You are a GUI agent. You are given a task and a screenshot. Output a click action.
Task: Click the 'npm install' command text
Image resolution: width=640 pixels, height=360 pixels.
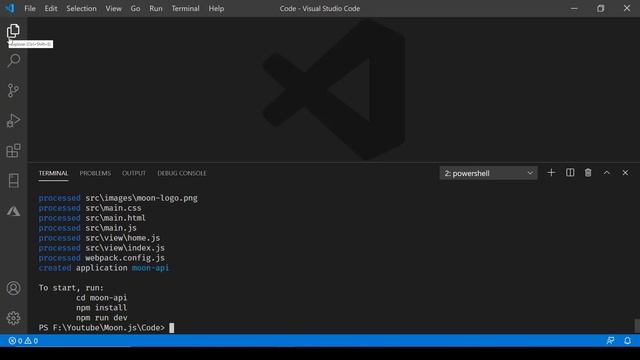[x=101, y=308]
